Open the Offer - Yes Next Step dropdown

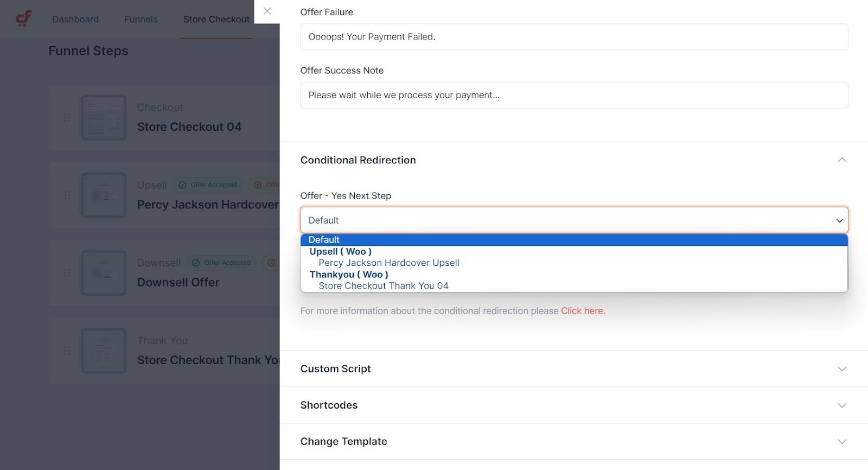574,220
